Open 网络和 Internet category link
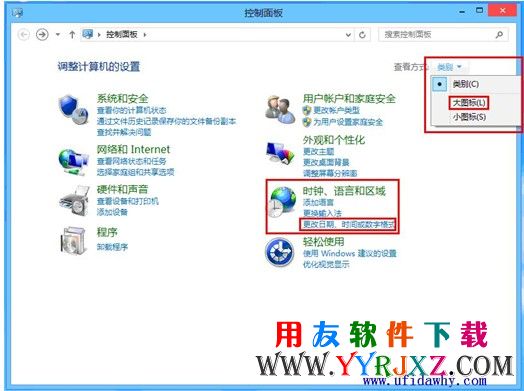This screenshot has height=391, width=524. click(x=133, y=149)
